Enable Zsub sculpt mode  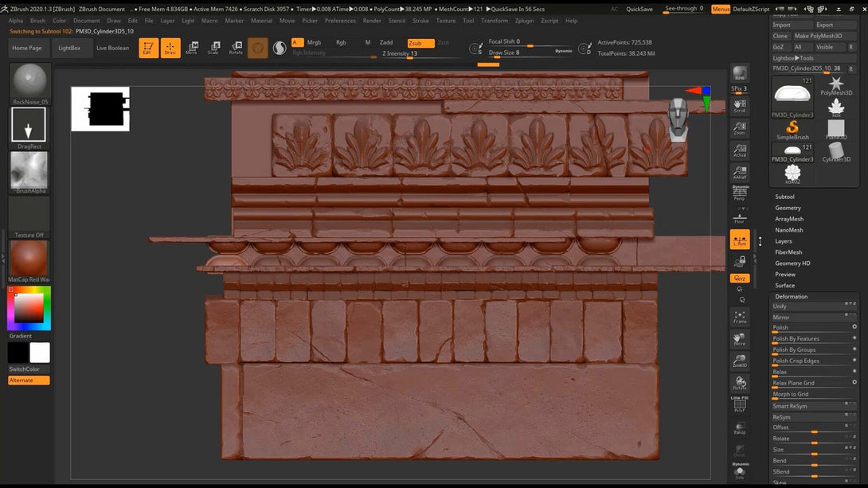(420, 43)
